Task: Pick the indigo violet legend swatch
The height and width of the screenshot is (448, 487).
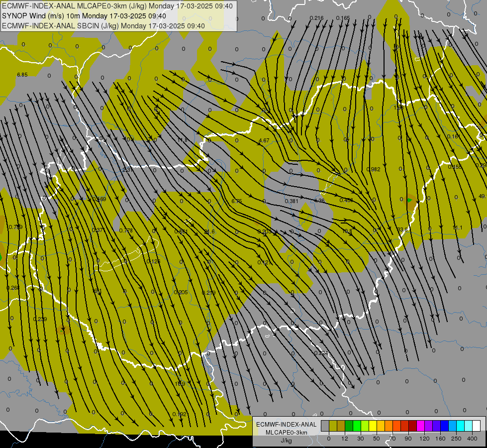Action: pos(437,426)
